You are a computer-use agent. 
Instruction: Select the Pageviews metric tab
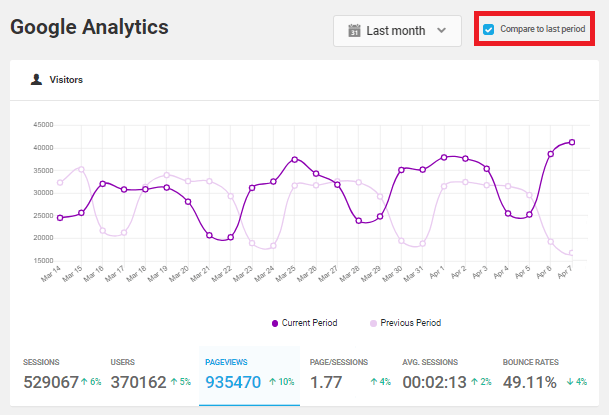(249, 376)
